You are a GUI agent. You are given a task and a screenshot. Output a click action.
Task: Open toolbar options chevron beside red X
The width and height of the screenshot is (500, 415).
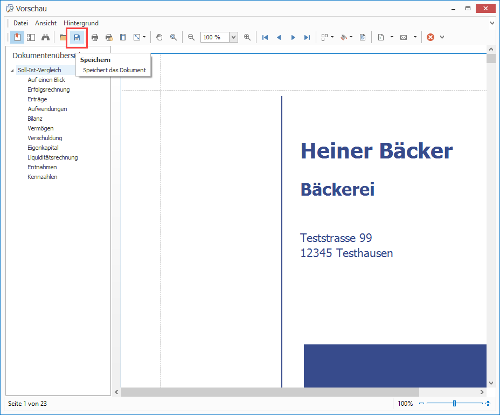442,37
